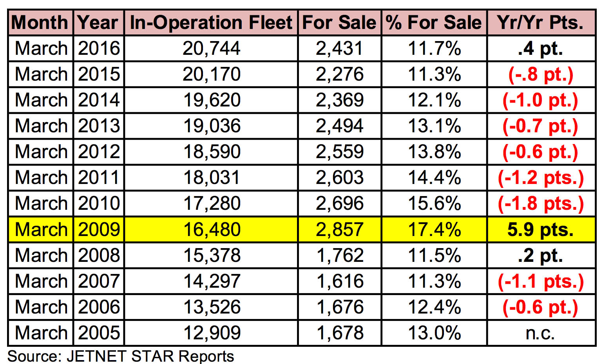
Task: Click the 5.9 pts. cell
Action: pyautogui.click(x=540, y=229)
